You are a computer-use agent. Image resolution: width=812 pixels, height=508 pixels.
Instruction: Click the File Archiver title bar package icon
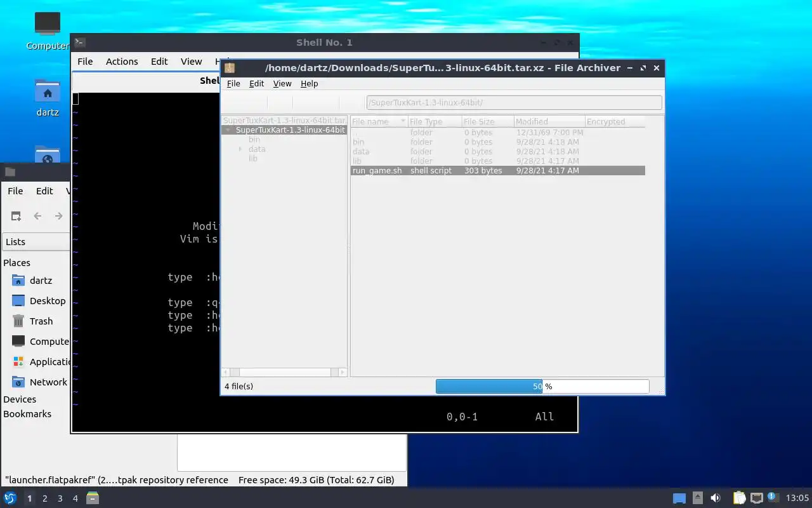click(x=230, y=68)
